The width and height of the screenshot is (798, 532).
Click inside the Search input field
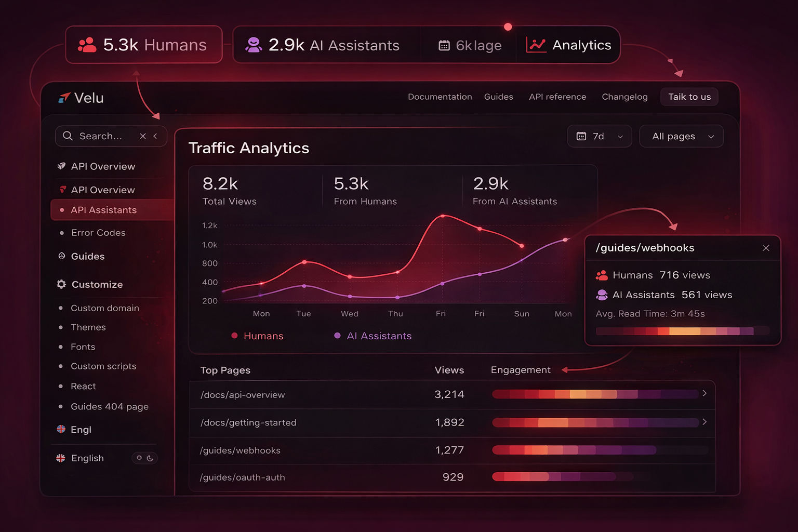pyautogui.click(x=101, y=136)
